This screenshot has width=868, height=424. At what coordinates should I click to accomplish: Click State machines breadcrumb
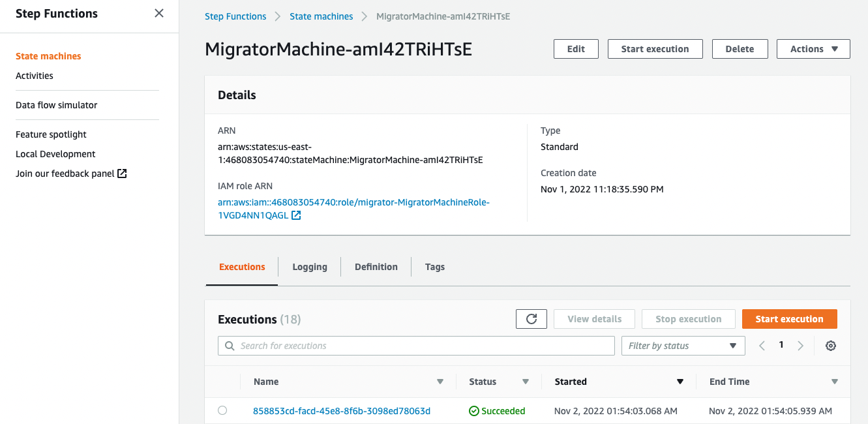[x=322, y=16]
